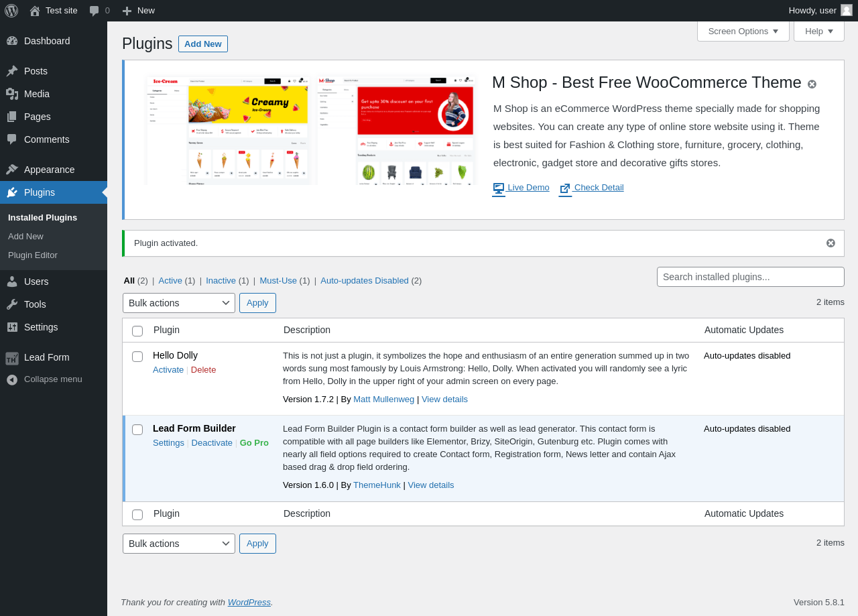Viewport: 858px width, 616px height.
Task: Click the New plus icon in admin bar
Action: [x=127, y=11]
